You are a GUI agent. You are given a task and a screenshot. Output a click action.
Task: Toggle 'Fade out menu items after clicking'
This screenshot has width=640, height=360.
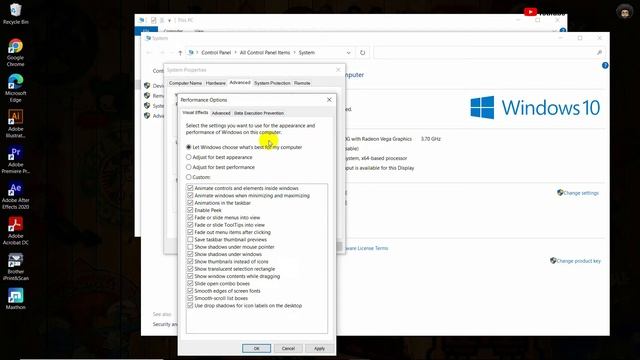click(190, 232)
